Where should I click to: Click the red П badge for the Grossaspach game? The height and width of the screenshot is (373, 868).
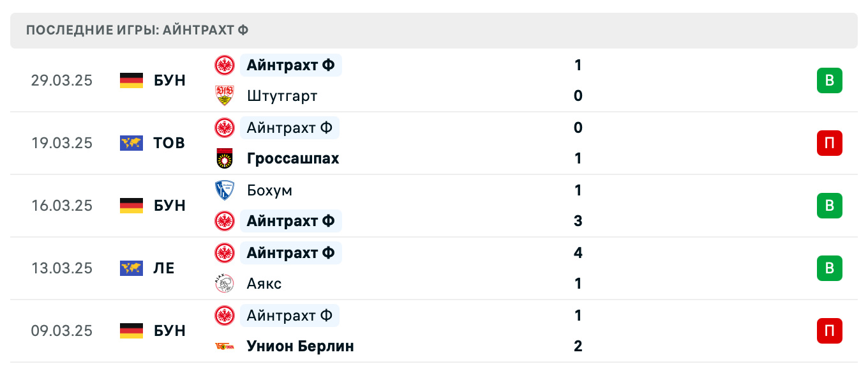coord(829,143)
